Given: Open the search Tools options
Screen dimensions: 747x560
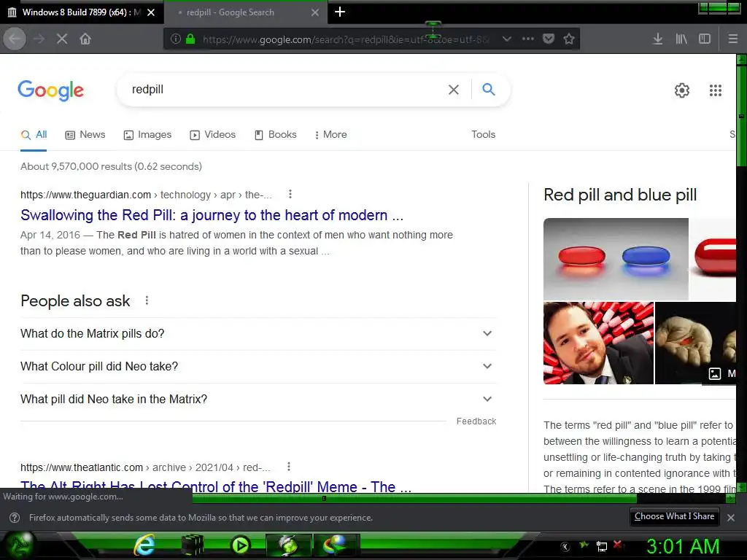Looking at the screenshot, I should (483, 135).
